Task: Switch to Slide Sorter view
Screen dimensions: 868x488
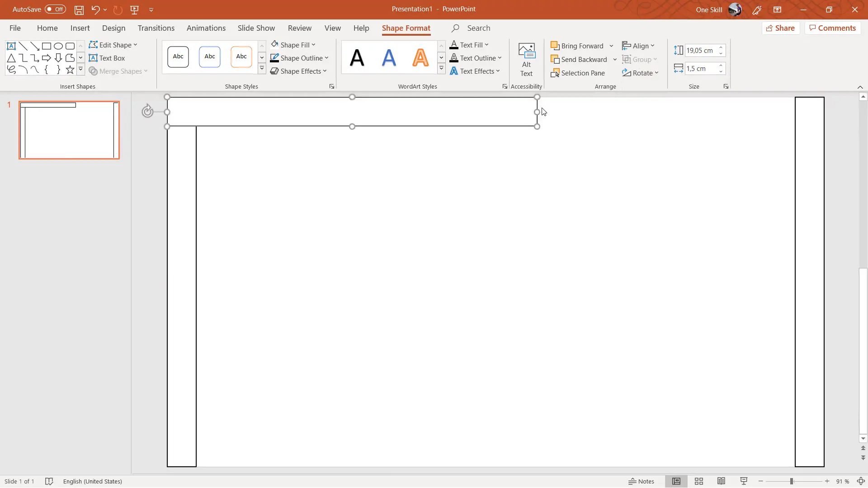Action: [x=699, y=481]
